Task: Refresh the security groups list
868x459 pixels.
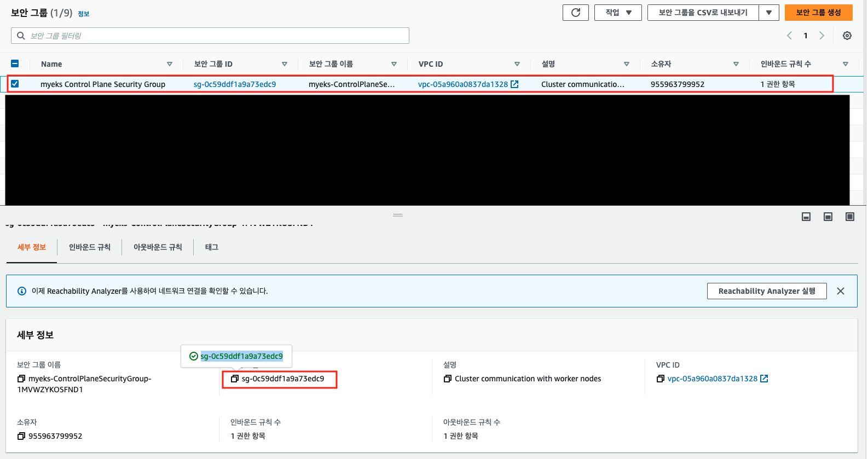Action: click(x=576, y=13)
